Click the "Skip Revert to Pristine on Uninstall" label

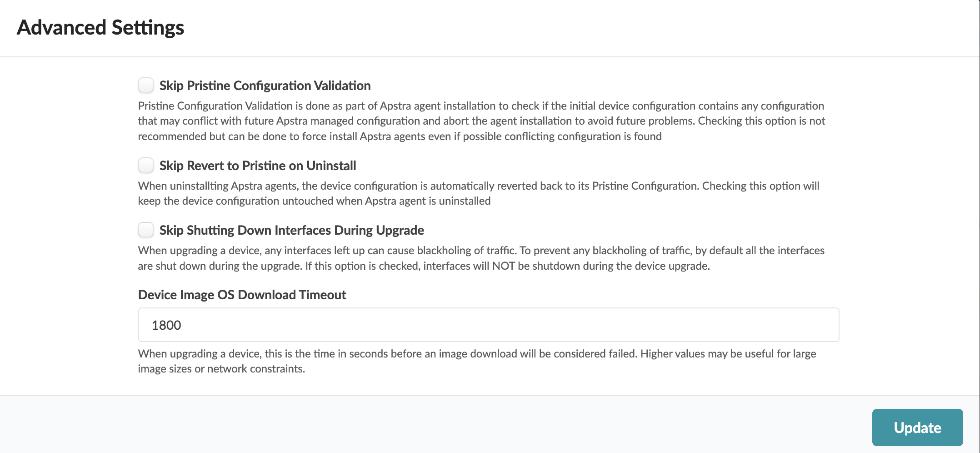pyautogui.click(x=257, y=166)
